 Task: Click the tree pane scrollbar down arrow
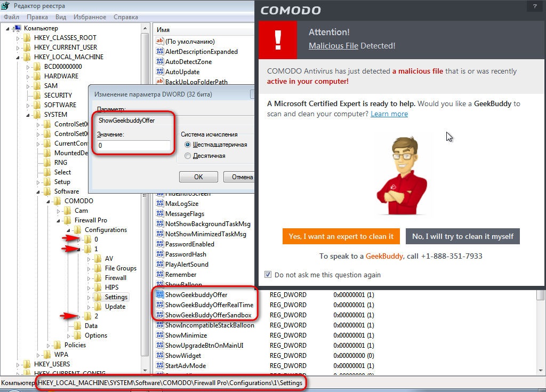[x=145, y=370]
